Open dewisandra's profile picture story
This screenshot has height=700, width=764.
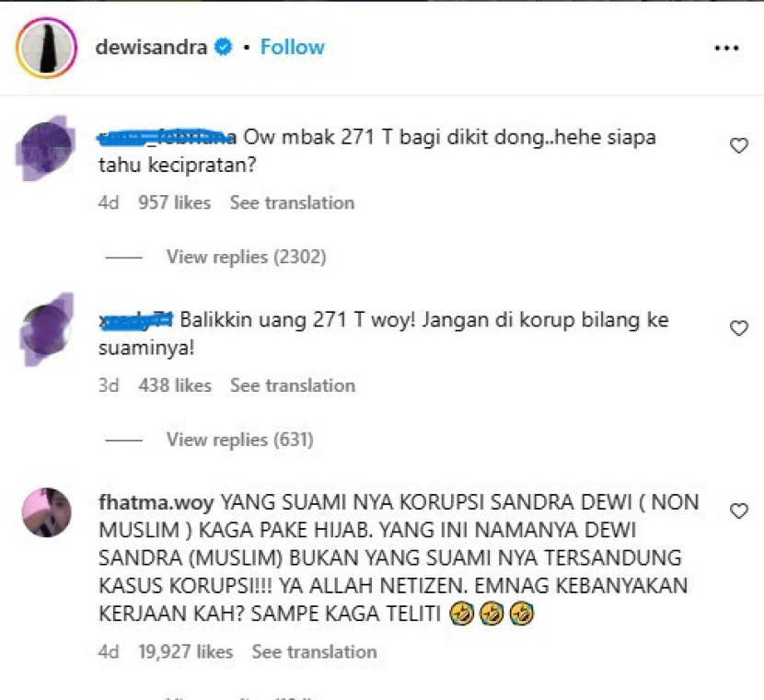[46, 48]
